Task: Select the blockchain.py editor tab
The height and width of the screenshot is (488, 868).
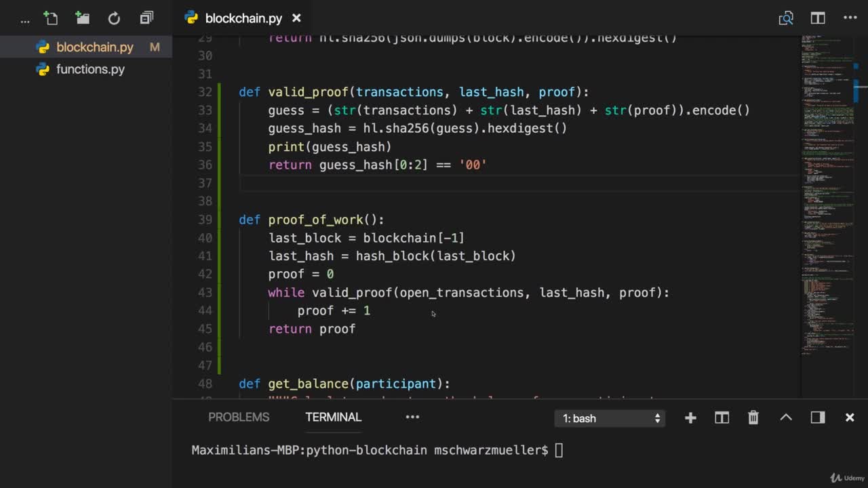Action: 243,18
